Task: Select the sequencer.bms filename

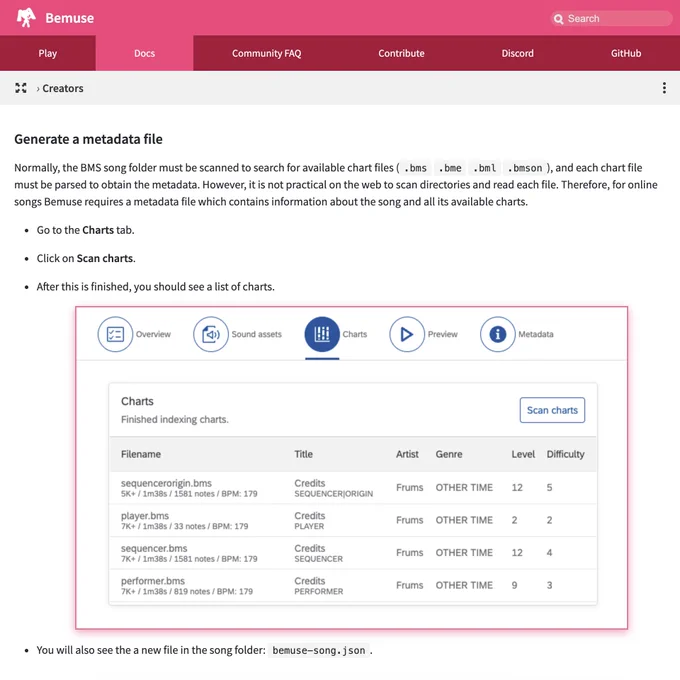Action: pyautogui.click(x=154, y=548)
